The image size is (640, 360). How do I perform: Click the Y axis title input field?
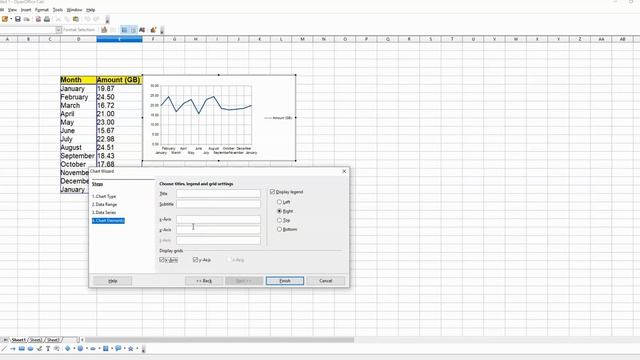click(x=218, y=230)
